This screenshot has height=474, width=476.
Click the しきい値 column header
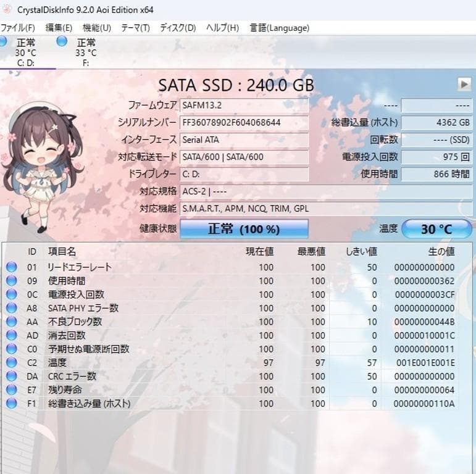pos(361,252)
